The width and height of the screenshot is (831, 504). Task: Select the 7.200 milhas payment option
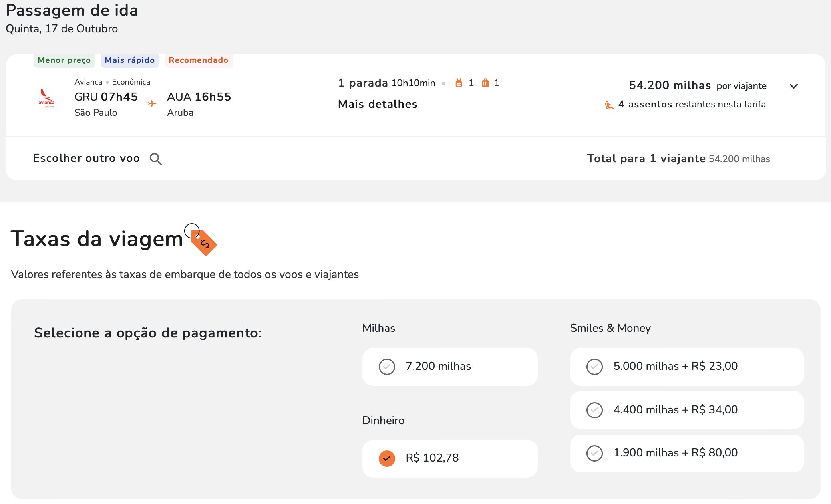pos(450,367)
